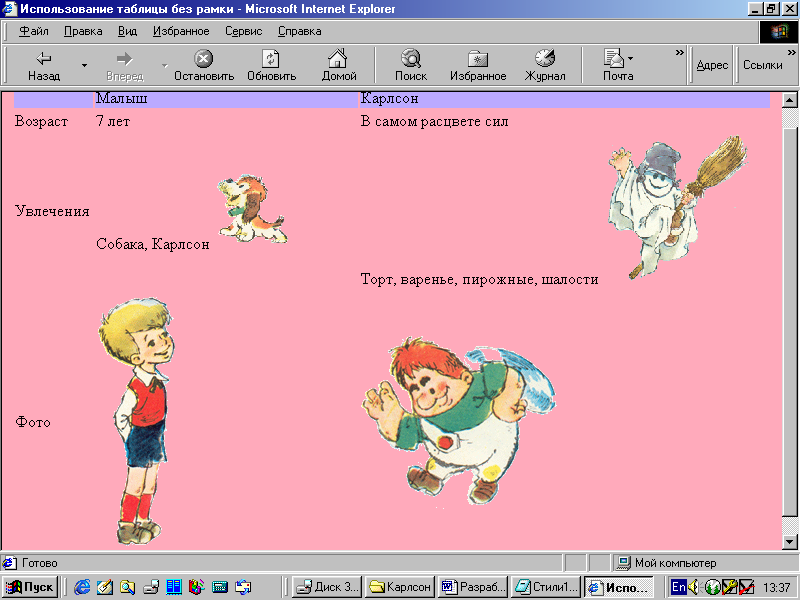Image resolution: width=800 pixels, height=600 pixels.
Task: Click the En language indicator in tray
Action: coord(679,587)
